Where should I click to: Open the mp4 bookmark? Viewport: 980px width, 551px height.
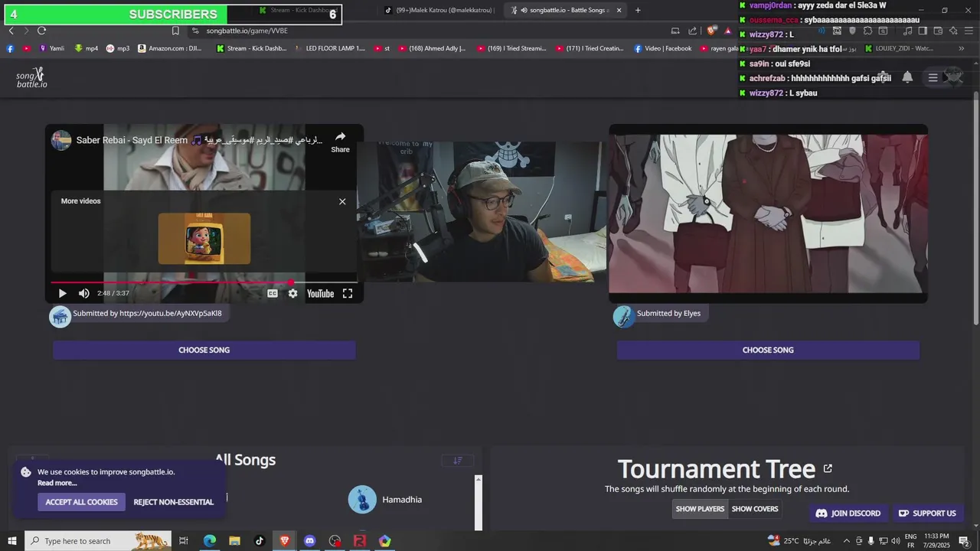[87, 48]
